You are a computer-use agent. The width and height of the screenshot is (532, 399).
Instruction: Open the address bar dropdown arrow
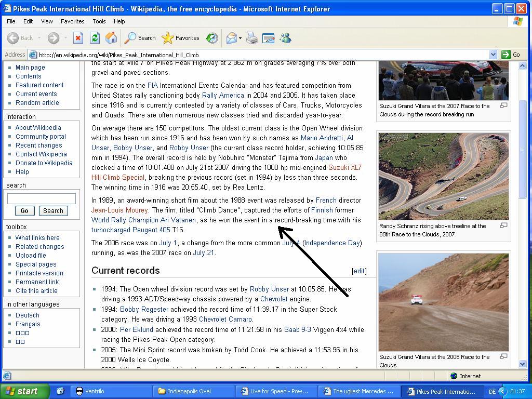(x=494, y=54)
